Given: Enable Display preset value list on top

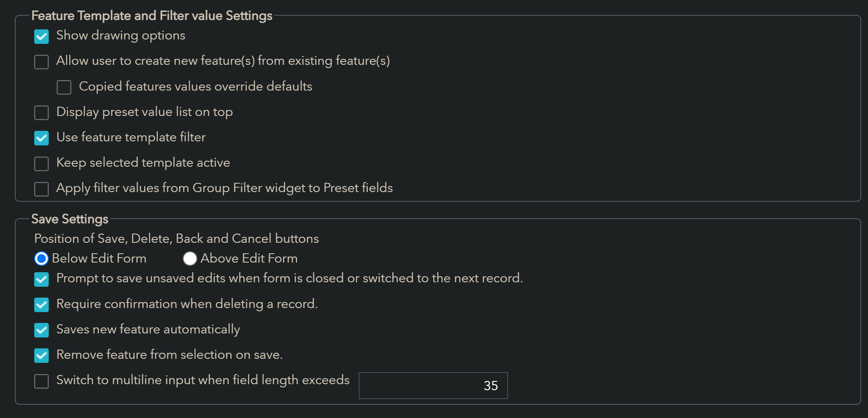Looking at the screenshot, I should (41, 113).
